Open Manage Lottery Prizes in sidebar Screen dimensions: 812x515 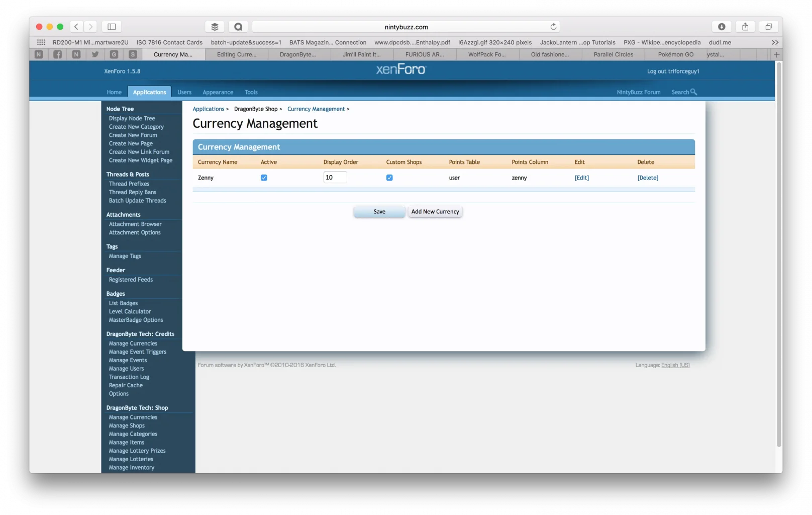(x=137, y=451)
